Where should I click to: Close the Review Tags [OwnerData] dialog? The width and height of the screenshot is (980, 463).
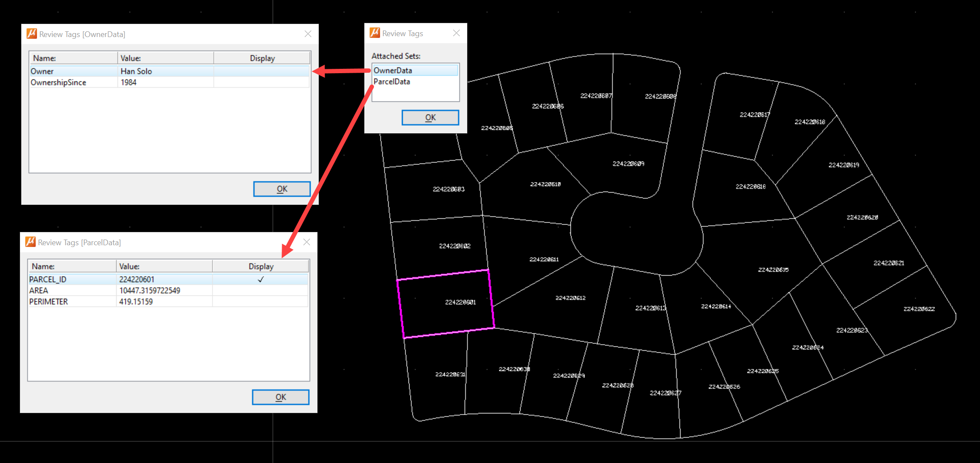tap(308, 34)
